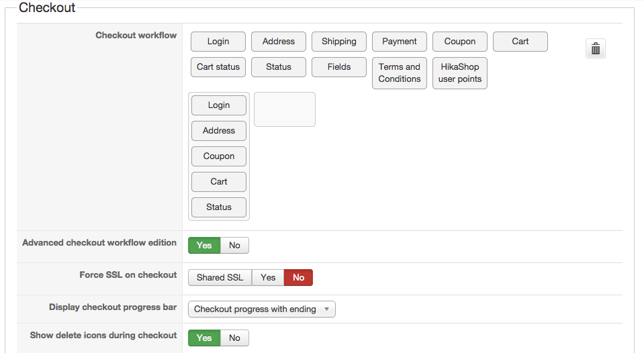644x353 pixels.
Task: Open the Display checkout progress bar dropdown
Action: coord(261,309)
